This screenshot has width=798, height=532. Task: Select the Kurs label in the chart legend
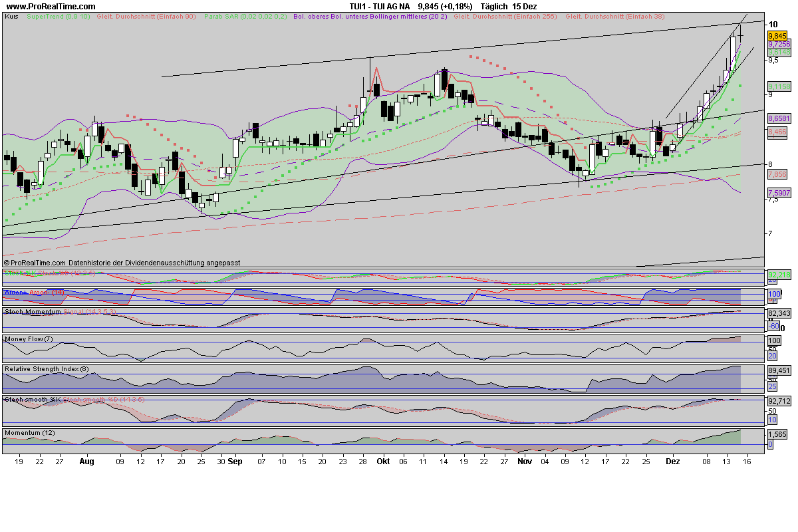click(11, 16)
